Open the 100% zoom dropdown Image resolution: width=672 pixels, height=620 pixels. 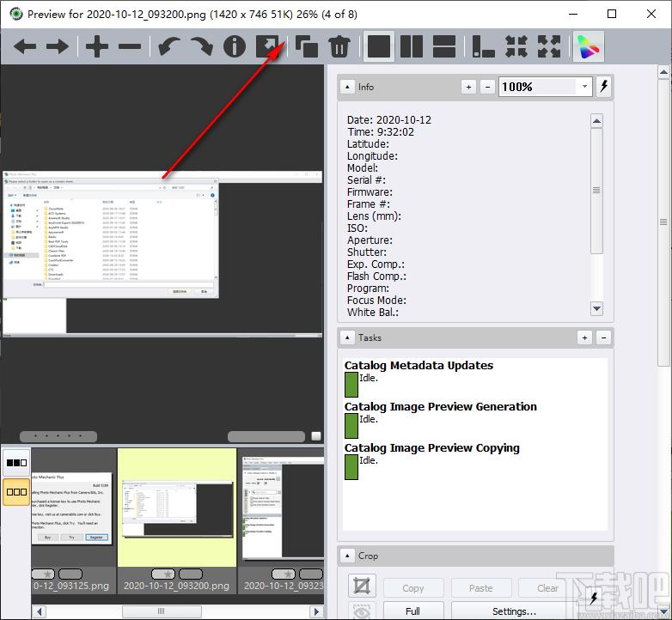pyautogui.click(x=584, y=87)
